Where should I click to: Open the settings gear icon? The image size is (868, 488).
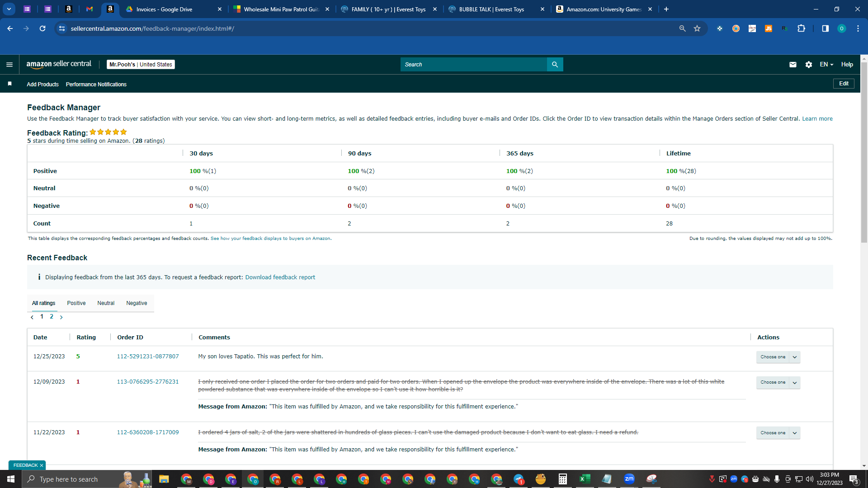pos(809,65)
